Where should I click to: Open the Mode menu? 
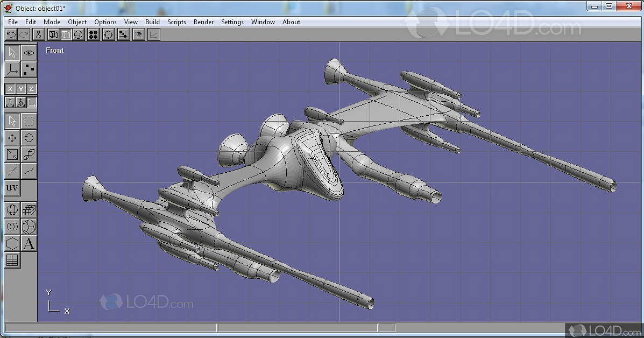click(x=52, y=22)
